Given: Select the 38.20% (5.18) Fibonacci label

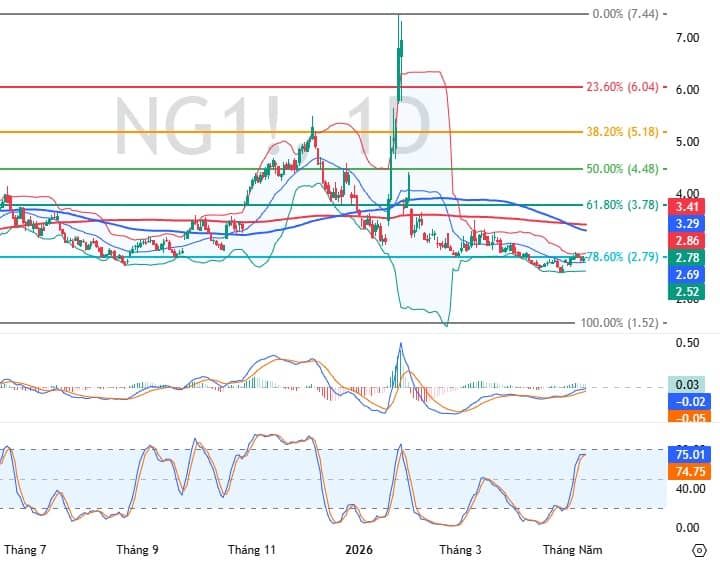Looking at the screenshot, I should (x=622, y=132).
